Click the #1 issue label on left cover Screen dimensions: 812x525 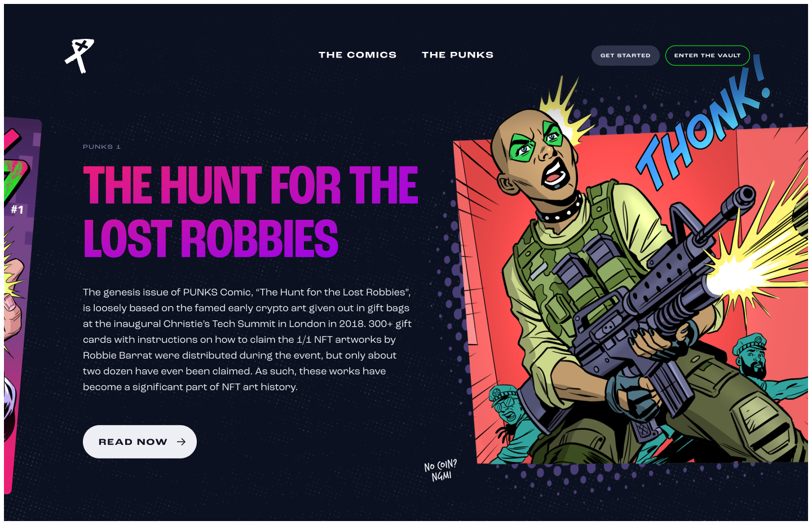(17, 210)
